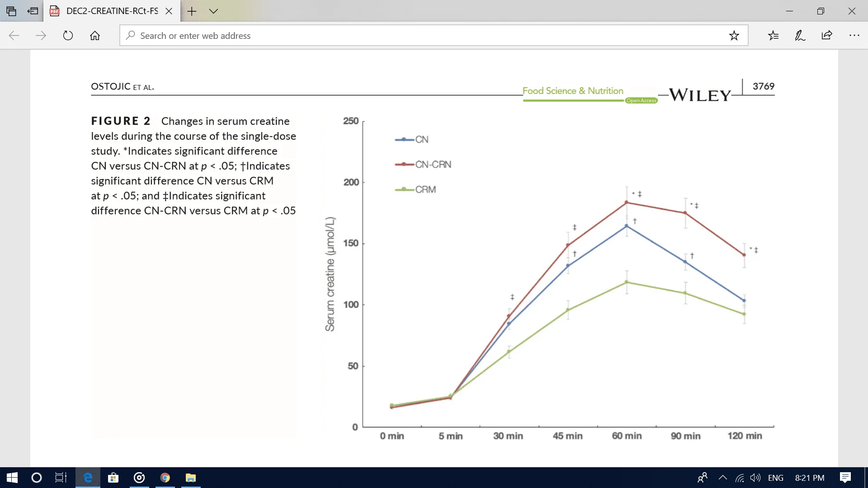Image resolution: width=868 pixels, height=488 pixels.
Task: Go forward with the forward arrow
Action: click(x=41, y=35)
